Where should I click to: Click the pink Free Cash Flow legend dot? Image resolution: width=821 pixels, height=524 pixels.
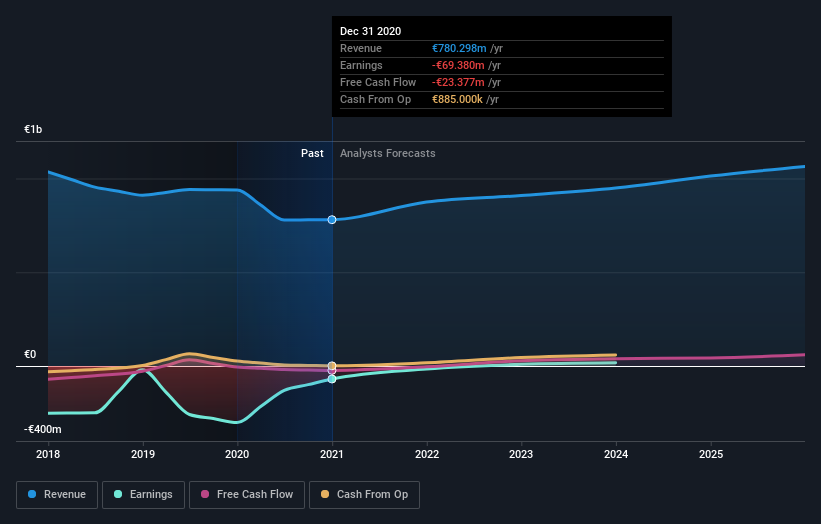pyautogui.click(x=205, y=494)
